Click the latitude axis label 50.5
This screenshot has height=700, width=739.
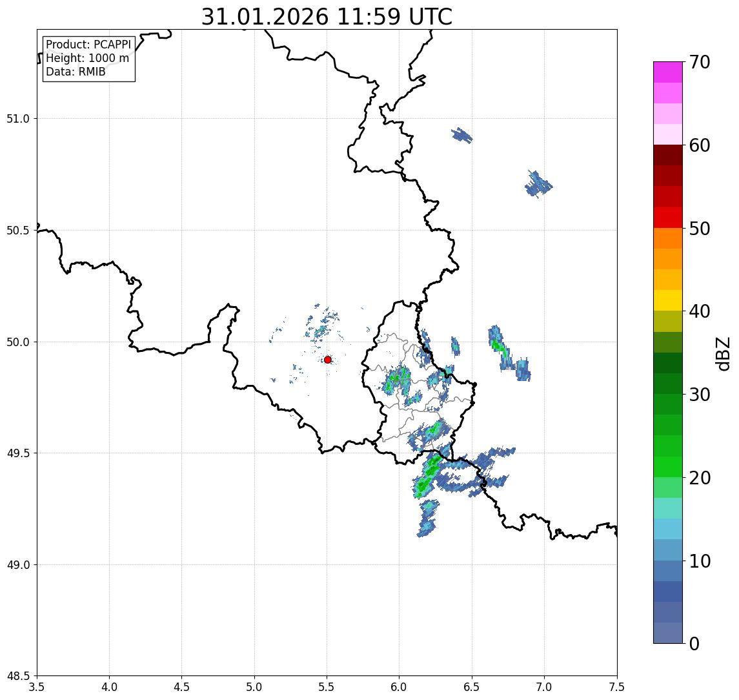tap(18, 231)
